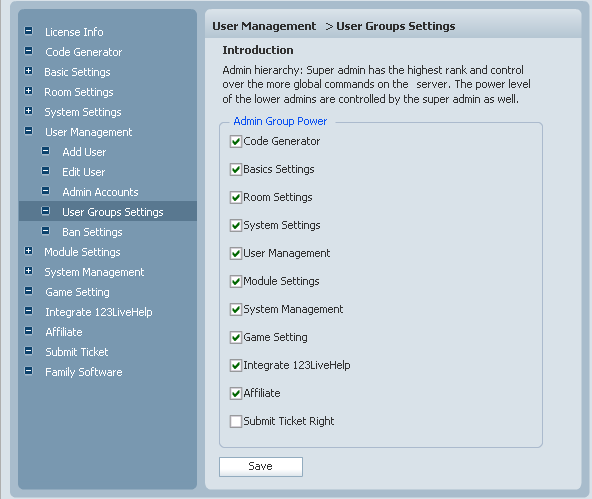Viewport: 592px width, 499px height.
Task: Select Edit User in the sidebar
Action: click(x=84, y=172)
